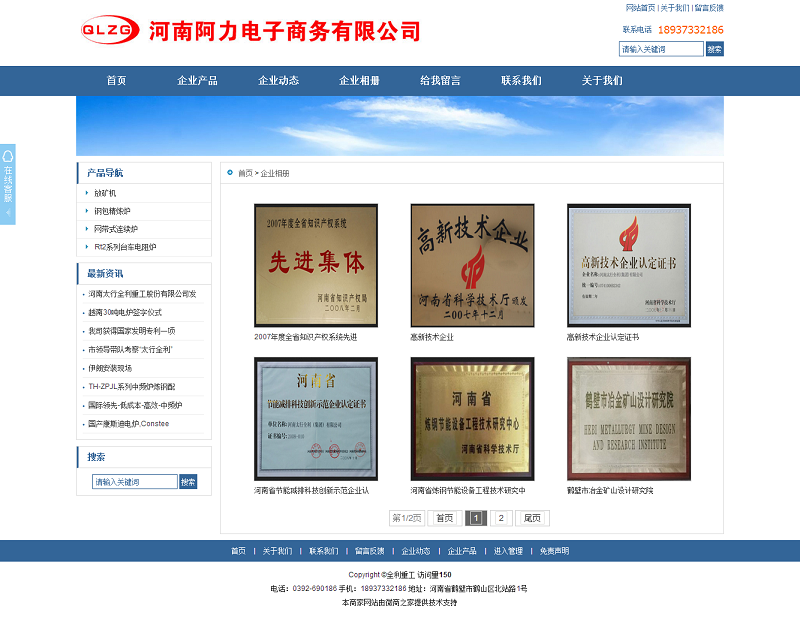
Task: Click the QLZG company logo
Action: [110, 30]
